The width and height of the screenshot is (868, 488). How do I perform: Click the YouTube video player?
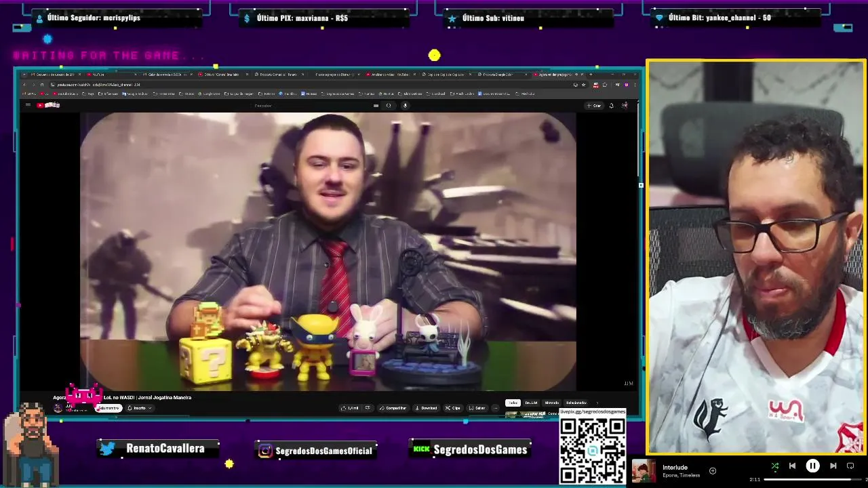tap(328, 251)
